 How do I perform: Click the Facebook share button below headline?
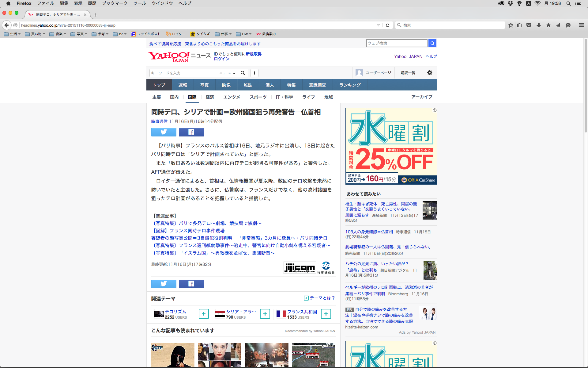point(191,132)
